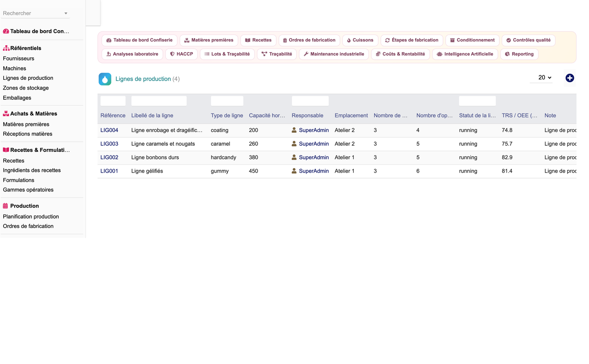The image size is (589, 364).
Task: Click the Type de ligne filter field
Action: [x=227, y=101]
